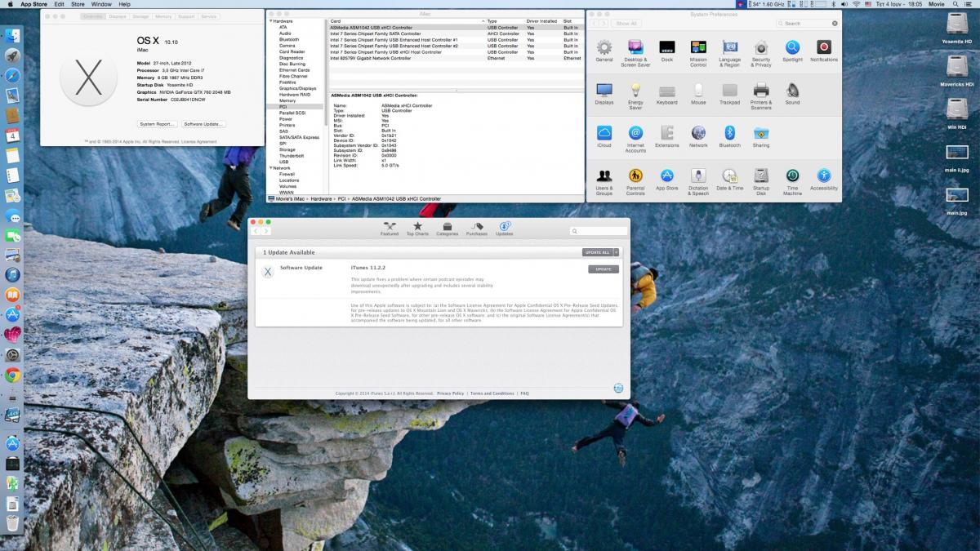
Task: Sort PCI list by Card column
Action: 407,20
